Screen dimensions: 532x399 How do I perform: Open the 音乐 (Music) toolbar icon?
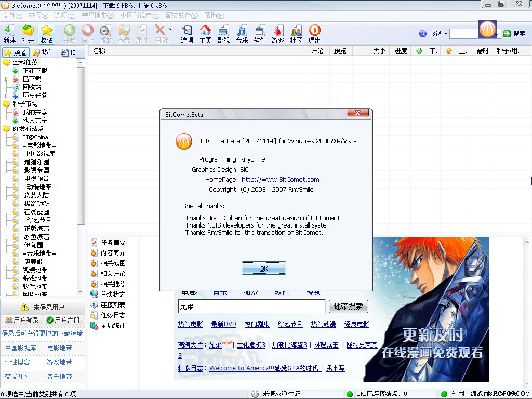coord(242,34)
